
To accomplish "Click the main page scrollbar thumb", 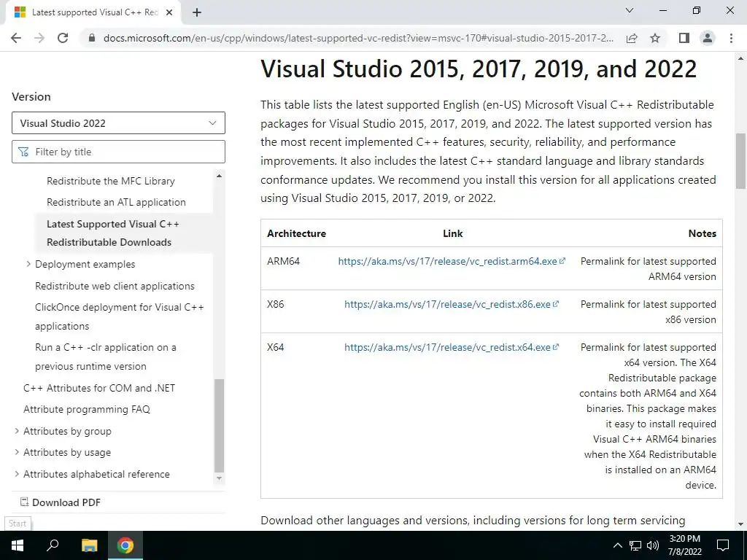I will [x=741, y=160].
